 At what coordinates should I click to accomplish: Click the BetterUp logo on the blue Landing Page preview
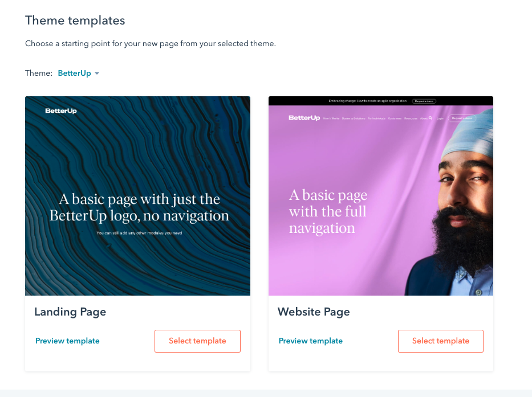click(61, 111)
